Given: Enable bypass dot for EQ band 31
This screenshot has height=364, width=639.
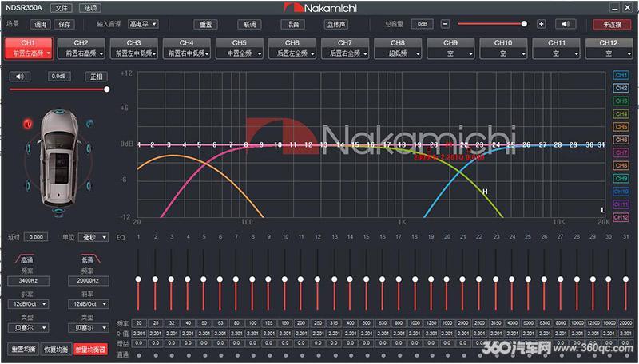Looking at the screenshot, I should coord(625,355).
